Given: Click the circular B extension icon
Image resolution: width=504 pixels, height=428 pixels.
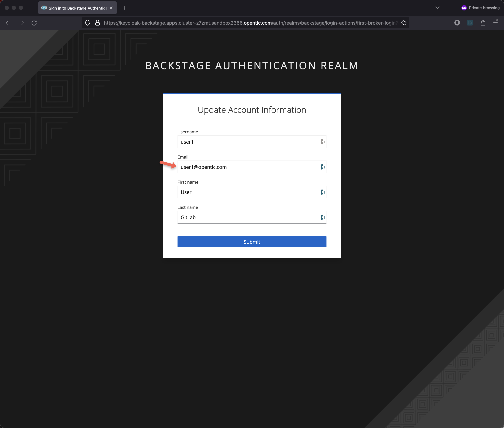Looking at the screenshot, I should [457, 23].
